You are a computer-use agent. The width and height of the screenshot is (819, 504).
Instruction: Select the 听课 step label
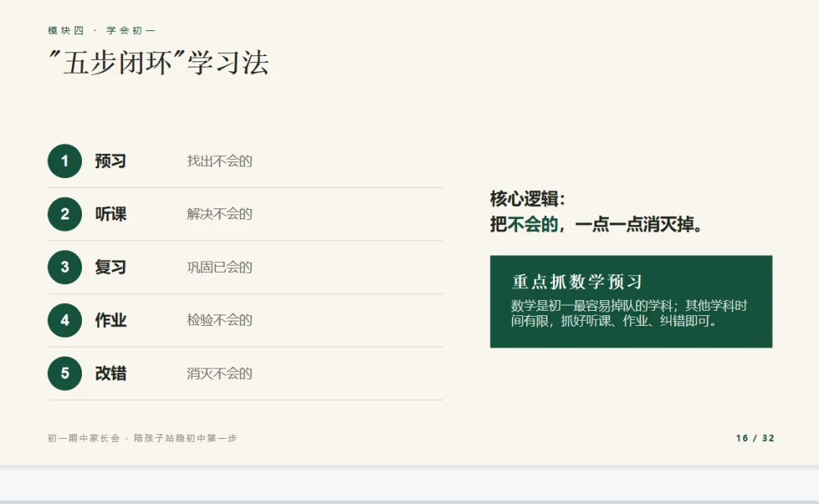point(111,214)
